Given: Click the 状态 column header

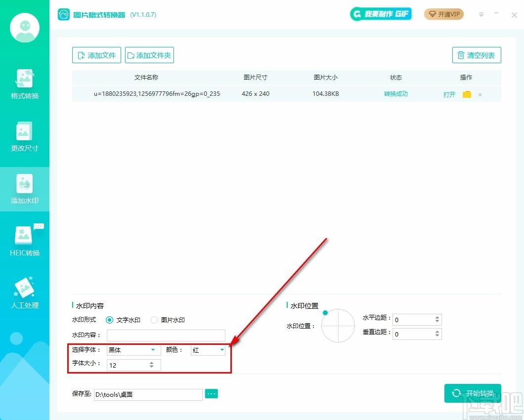Looking at the screenshot, I should tap(395, 78).
